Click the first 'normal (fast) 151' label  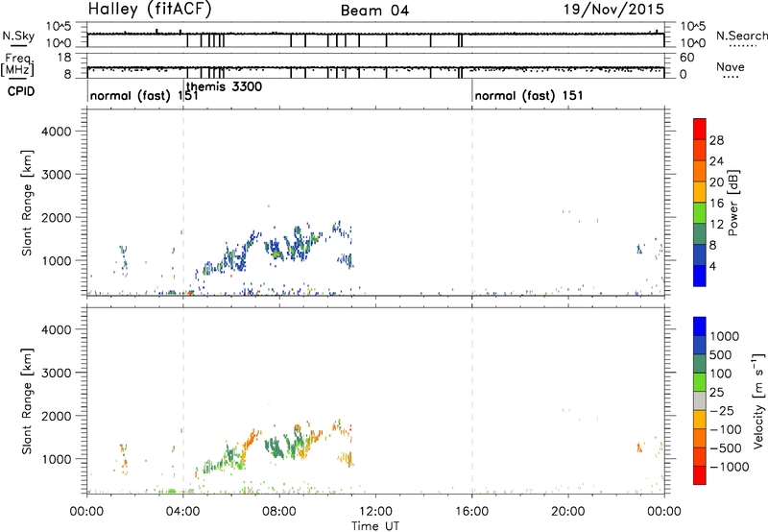click(144, 95)
